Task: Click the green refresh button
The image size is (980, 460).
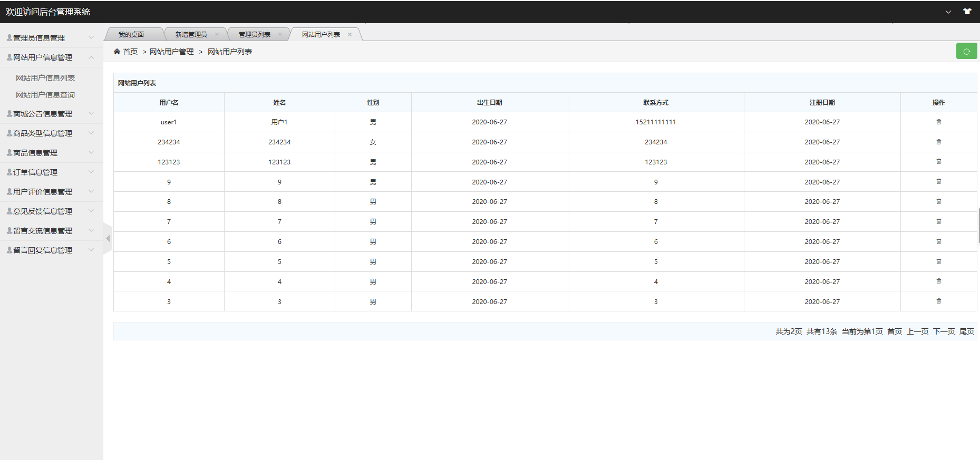Action: [966, 51]
